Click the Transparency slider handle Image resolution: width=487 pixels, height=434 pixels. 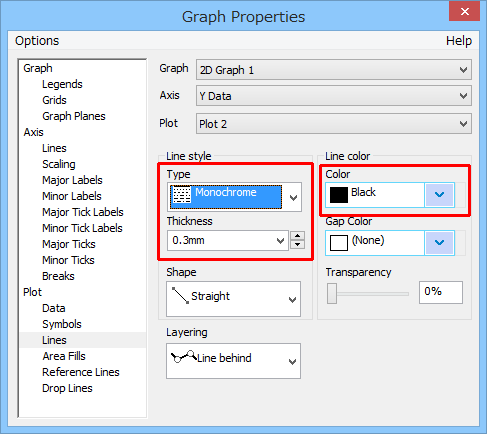click(332, 294)
